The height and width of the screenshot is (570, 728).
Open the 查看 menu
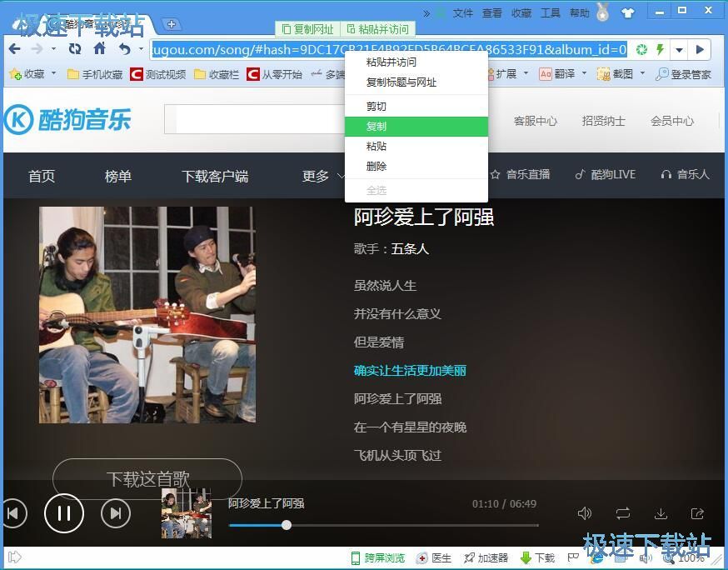coord(492,13)
